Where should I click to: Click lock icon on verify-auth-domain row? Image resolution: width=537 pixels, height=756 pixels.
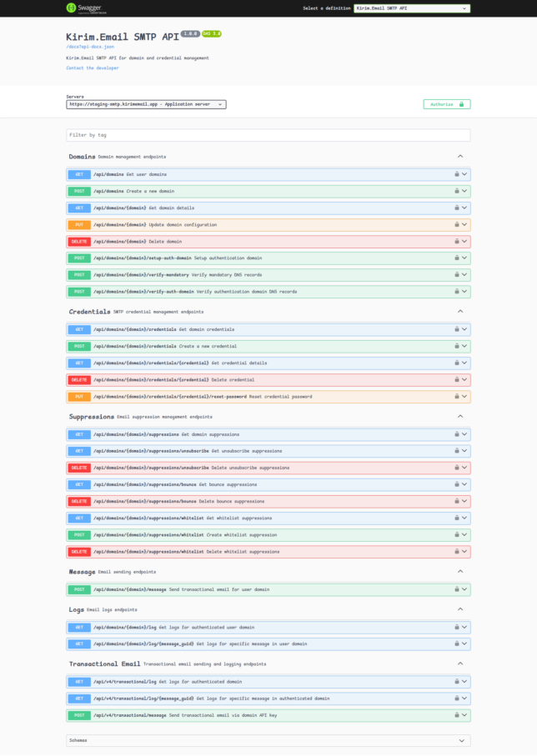[x=456, y=291]
